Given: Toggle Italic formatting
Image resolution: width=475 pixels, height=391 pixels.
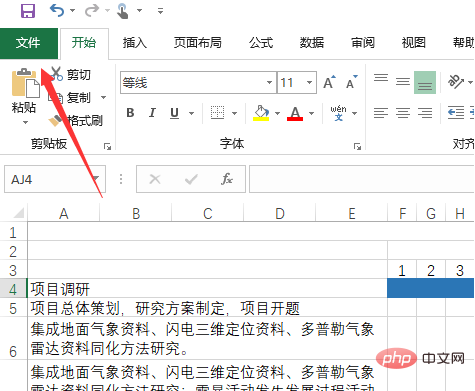Looking at the screenshot, I should tap(152, 113).
